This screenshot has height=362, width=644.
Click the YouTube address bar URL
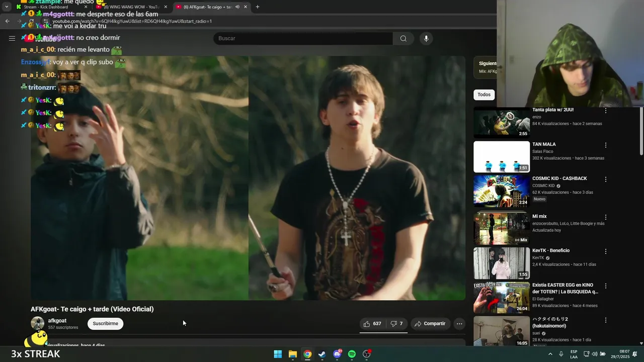click(x=132, y=21)
